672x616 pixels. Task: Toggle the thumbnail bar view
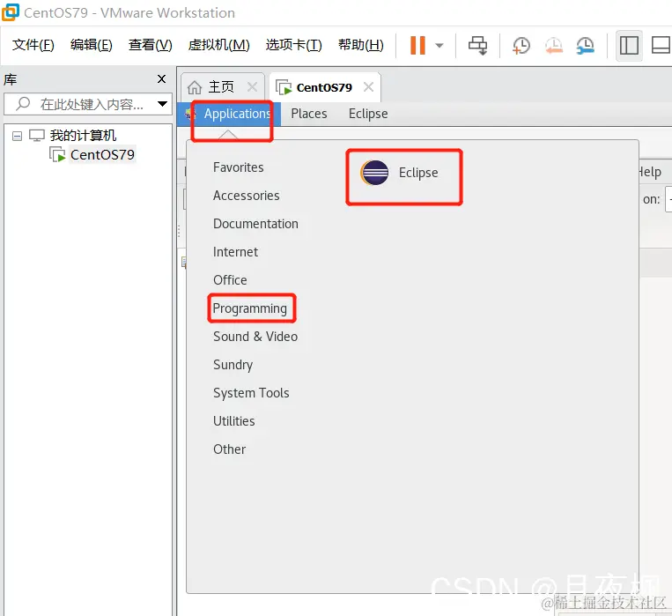click(x=661, y=45)
